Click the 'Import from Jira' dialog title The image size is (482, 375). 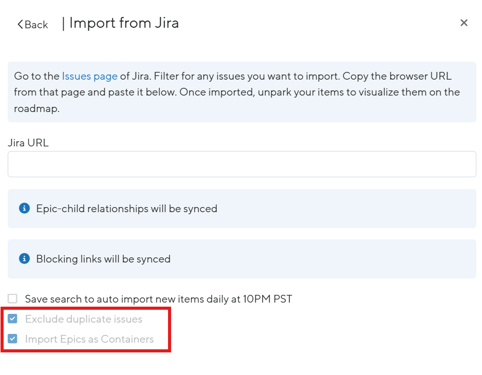point(124,23)
